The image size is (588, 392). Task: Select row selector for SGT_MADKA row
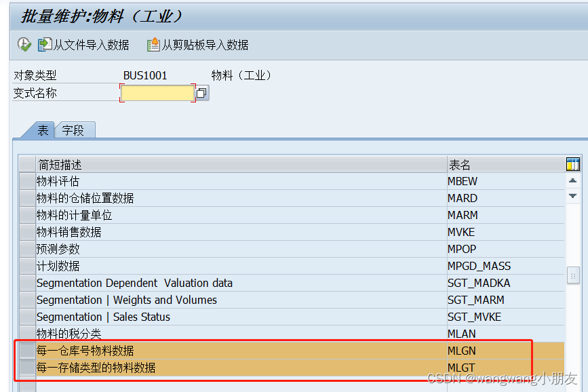[27, 283]
